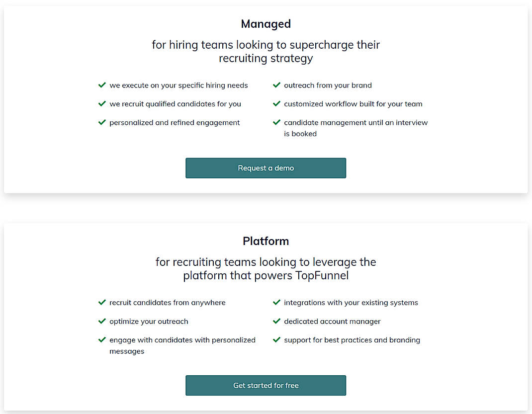Click the checkmark beside 'we execute on your specific hiring needs'
The image size is (532, 414).
102,85
